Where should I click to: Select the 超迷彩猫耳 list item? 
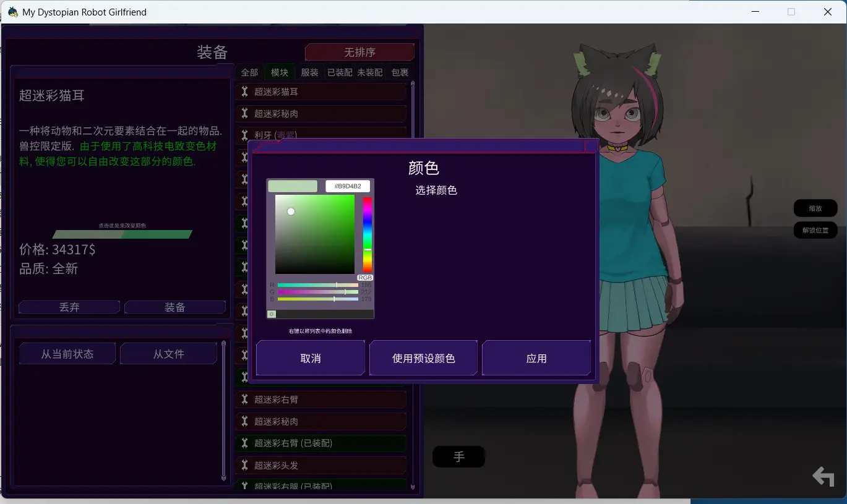(321, 92)
